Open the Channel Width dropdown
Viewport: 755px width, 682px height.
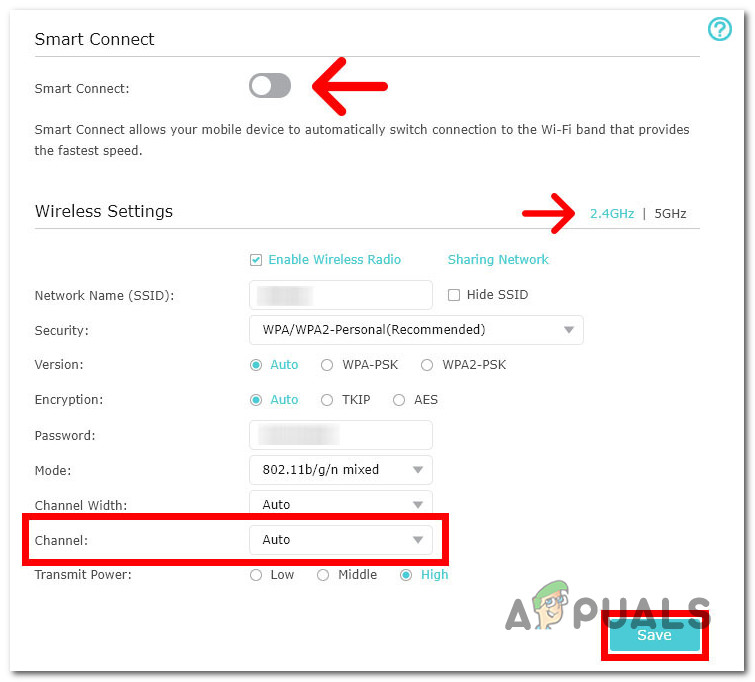[340, 505]
